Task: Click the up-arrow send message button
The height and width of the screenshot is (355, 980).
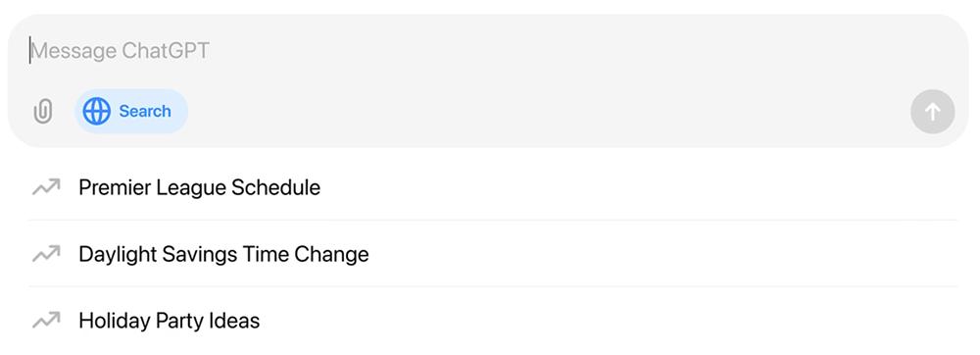Action: coord(932,112)
